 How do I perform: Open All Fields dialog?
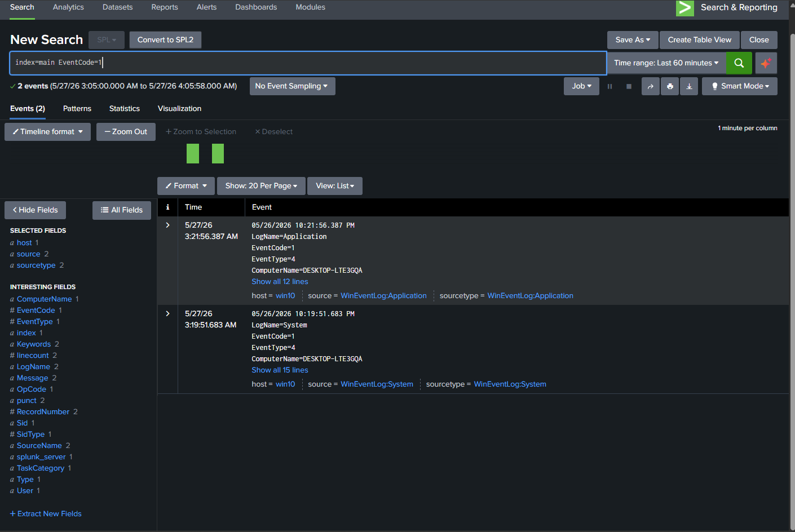point(122,210)
